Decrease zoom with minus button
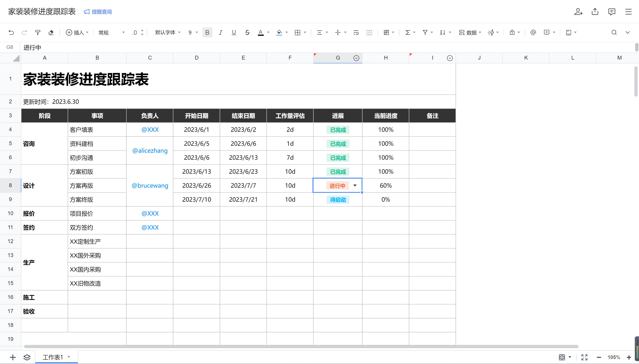639x364 pixels. tap(599, 357)
